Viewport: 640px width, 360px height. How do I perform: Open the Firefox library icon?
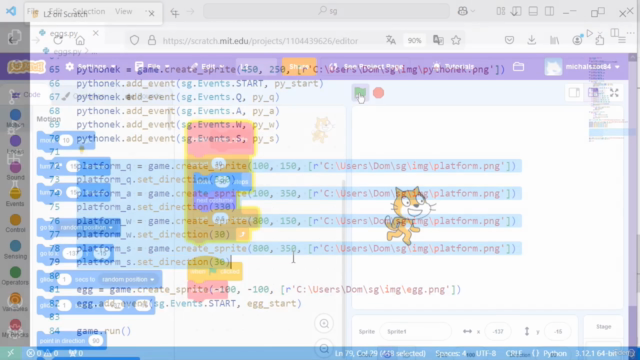pos(554,40)
